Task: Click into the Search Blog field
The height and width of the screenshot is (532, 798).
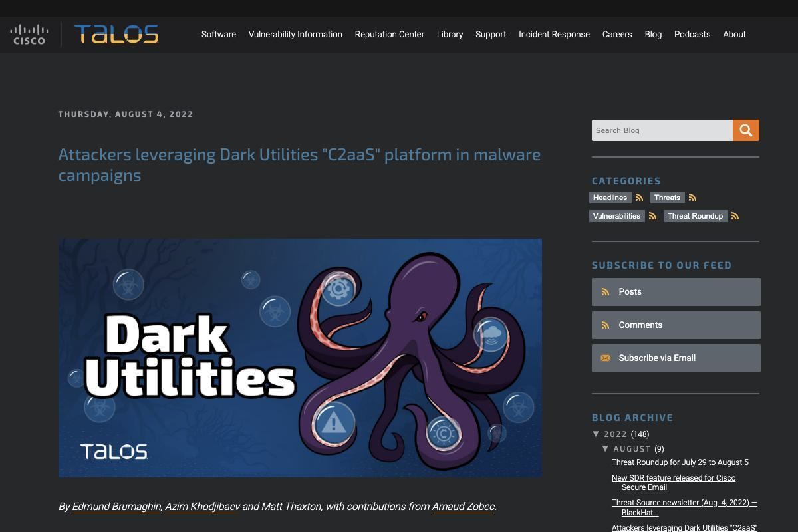Action: [x=662, y=130]
